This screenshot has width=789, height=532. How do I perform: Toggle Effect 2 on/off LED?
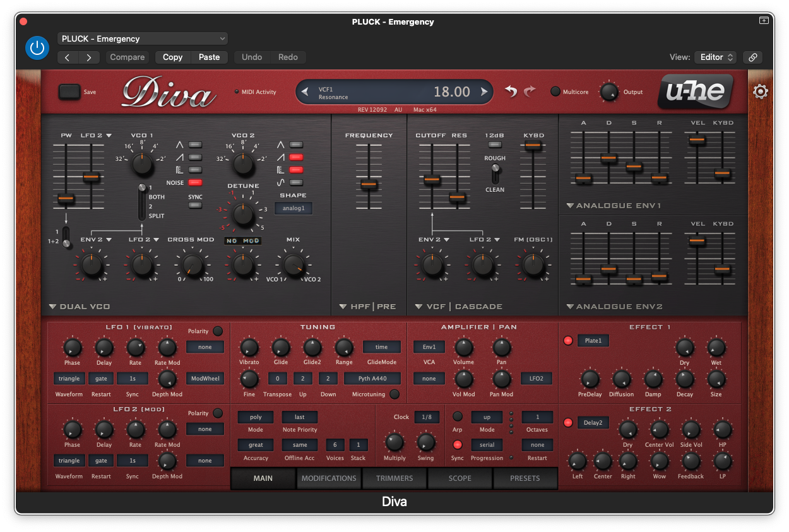pos(567,423)
